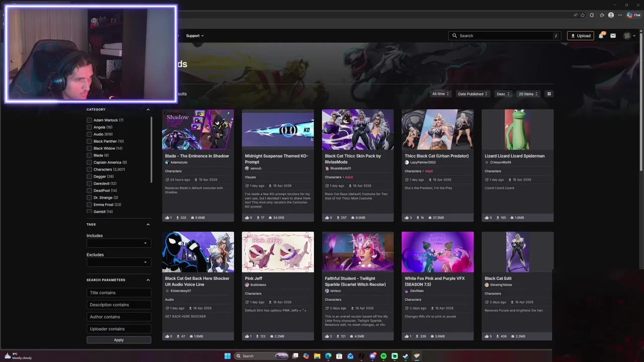The width and height of the screenshot is (644, 362).
Task: Click the magnifier icon in site search
Action: point(454,36)
